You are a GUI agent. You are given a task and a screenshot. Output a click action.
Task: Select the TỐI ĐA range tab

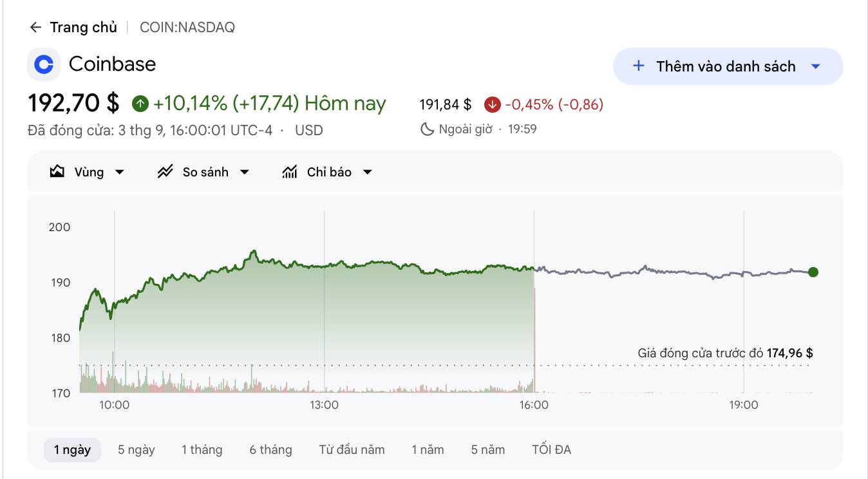pyautogui.click(x=551, y=449)
